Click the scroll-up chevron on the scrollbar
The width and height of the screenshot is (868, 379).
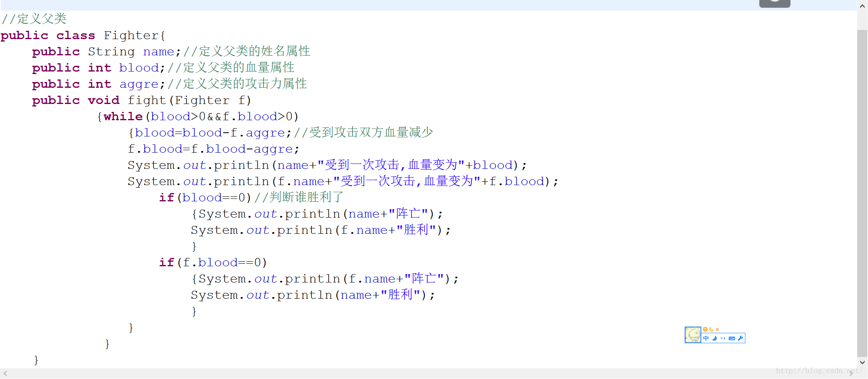coord(862,6)
